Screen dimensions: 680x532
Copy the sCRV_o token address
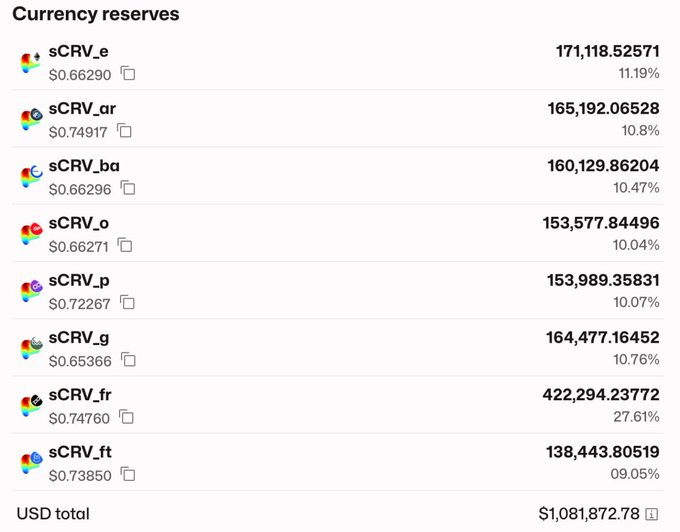124,245
